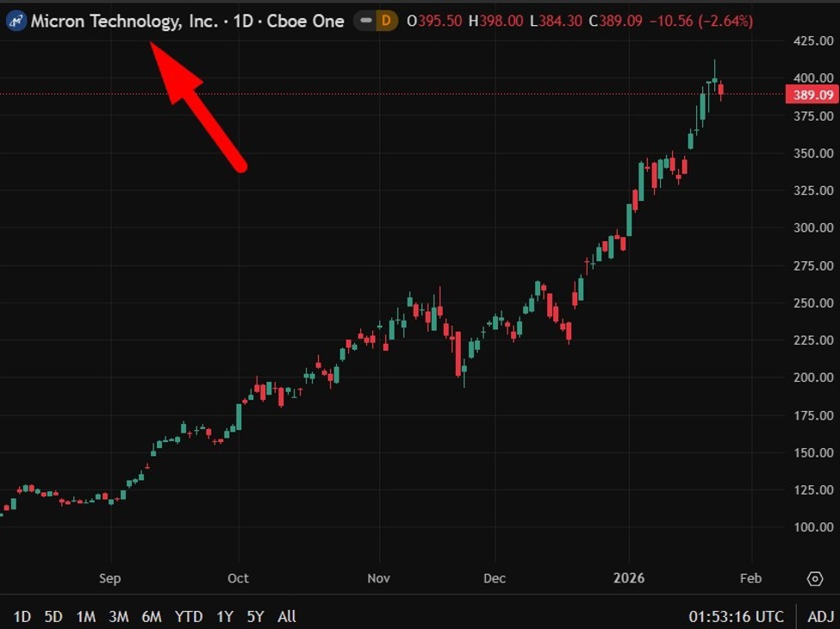Toggle ADJ adjusted price data
The width and height of the screenshot is (840, 629).
819,616
